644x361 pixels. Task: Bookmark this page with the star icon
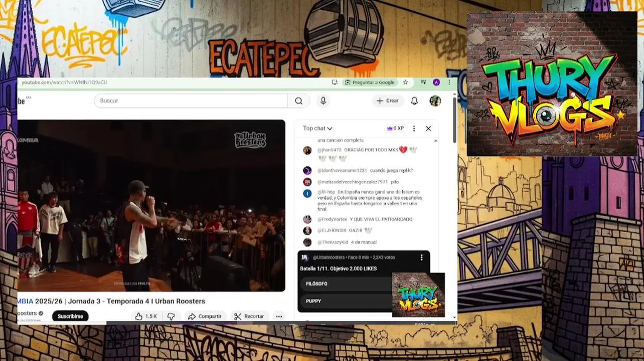point(405,82)
